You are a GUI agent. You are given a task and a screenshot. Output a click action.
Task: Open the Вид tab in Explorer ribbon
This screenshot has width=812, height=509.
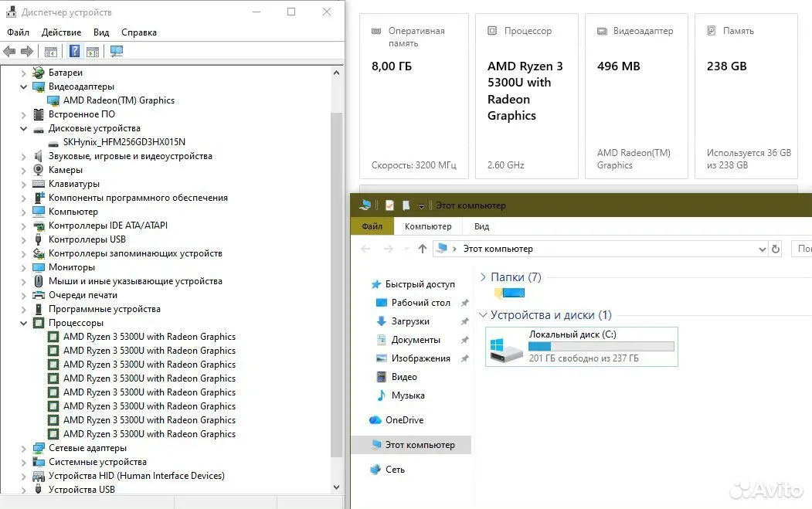tap(481, 226)
